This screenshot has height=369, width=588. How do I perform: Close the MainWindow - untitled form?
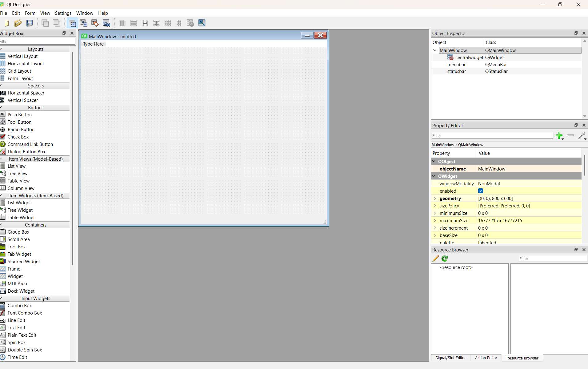tap(320, 35)
